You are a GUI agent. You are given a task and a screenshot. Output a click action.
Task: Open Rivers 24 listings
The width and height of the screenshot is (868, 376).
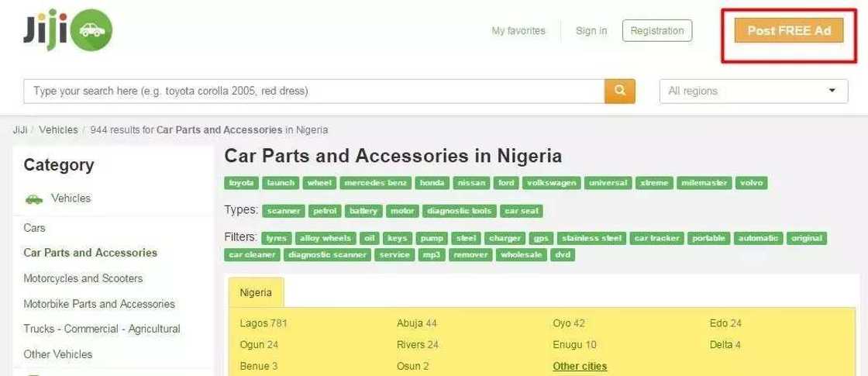pos(418,345)
